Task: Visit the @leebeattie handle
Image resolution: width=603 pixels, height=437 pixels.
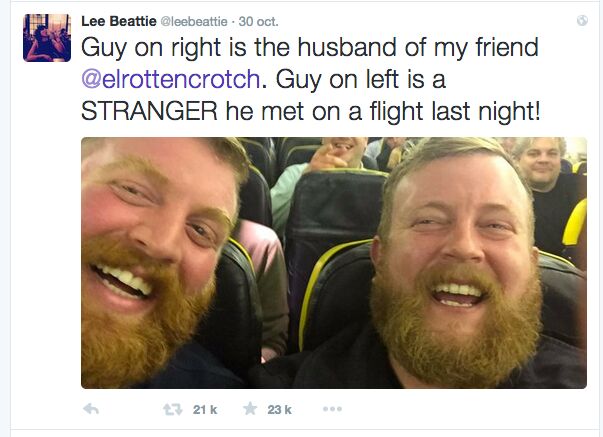Action: pos(194,22)
